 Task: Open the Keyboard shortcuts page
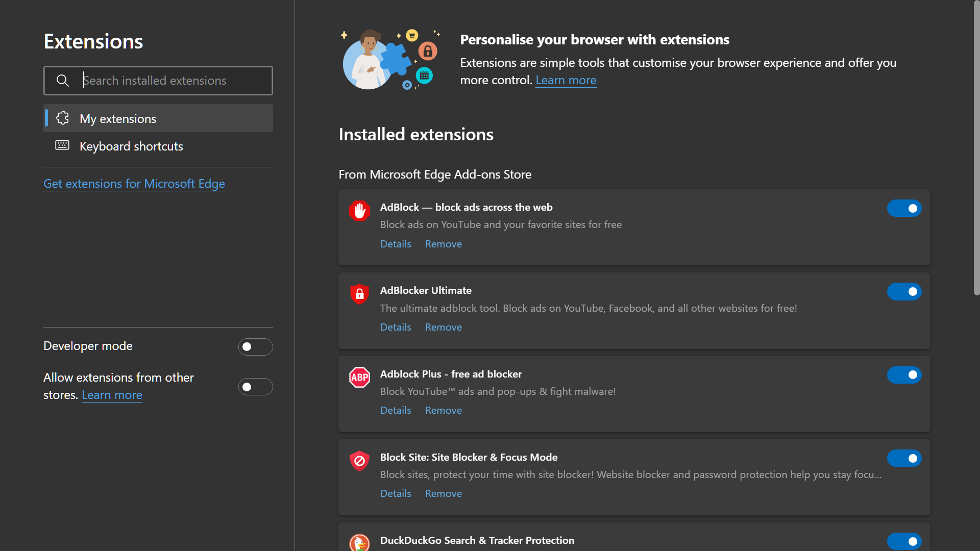click(131, 146)
